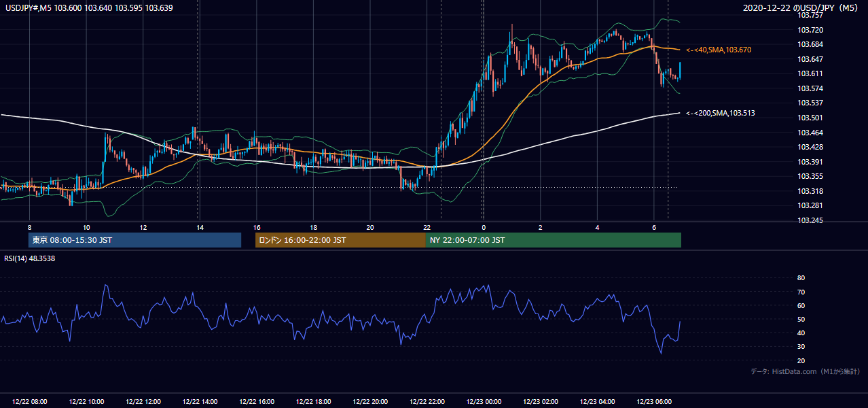Click price level 103.574 on the axis
This screenshot has width=868, height=408.
[x=810, y=88]
